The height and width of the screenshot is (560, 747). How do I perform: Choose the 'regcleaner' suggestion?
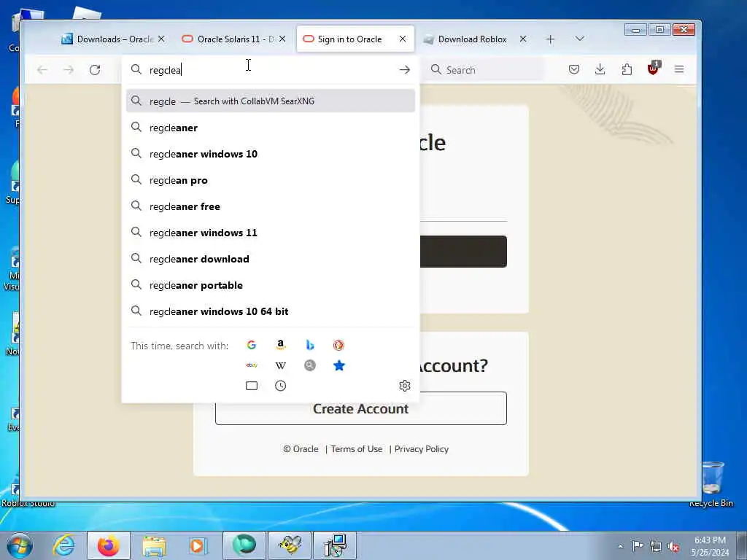click(x=271, y=128)
